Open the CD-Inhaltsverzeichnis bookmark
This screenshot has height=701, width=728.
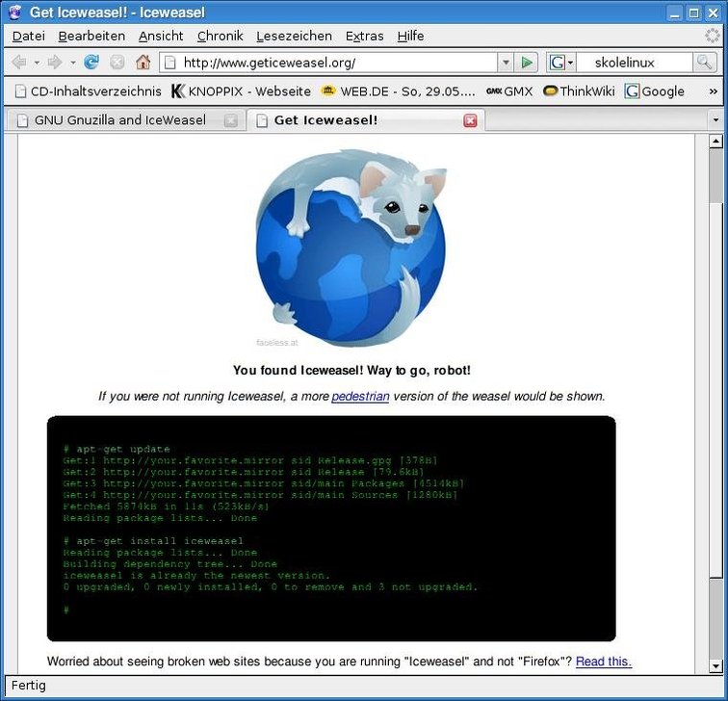click(x=89, y=91)
